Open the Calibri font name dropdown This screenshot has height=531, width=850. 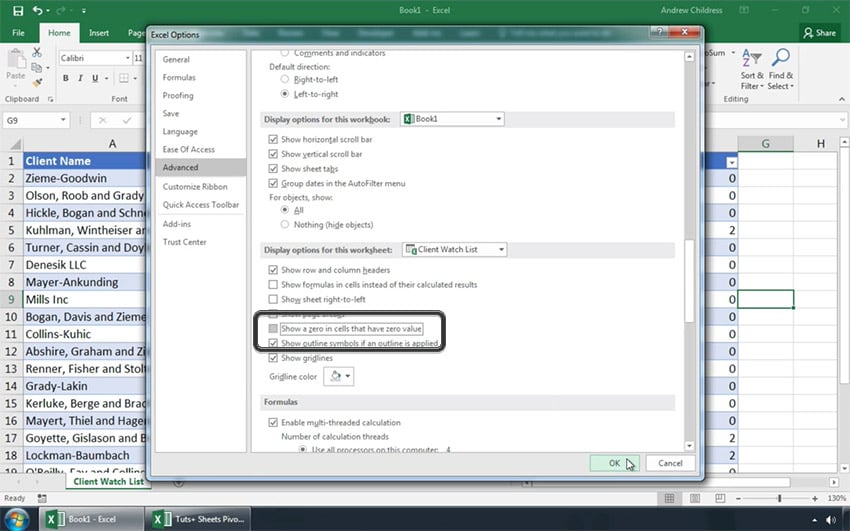(128, 58)
